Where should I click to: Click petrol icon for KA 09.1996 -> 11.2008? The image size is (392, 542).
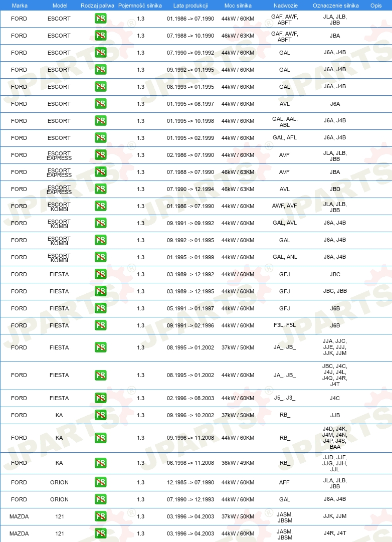101,438
